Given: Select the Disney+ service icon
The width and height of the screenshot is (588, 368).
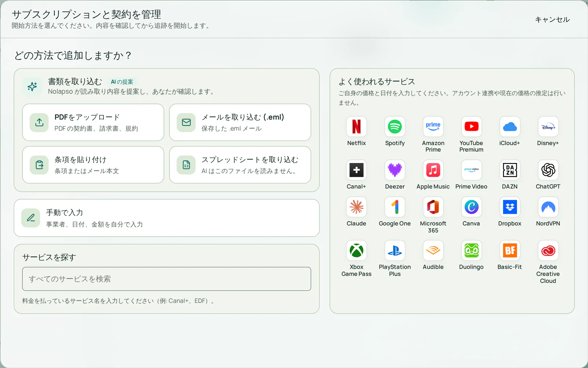Looking at the screenshot, I should click(548, 127).
